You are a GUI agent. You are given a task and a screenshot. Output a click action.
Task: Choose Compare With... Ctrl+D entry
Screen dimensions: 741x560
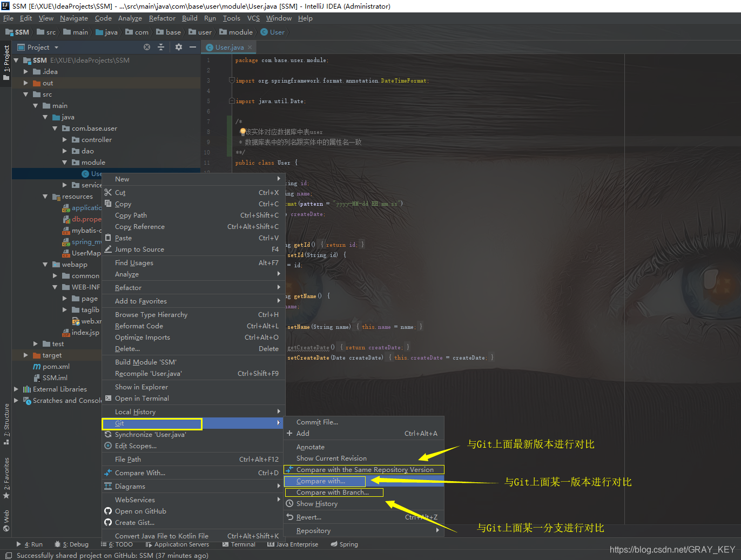point(192,473)
